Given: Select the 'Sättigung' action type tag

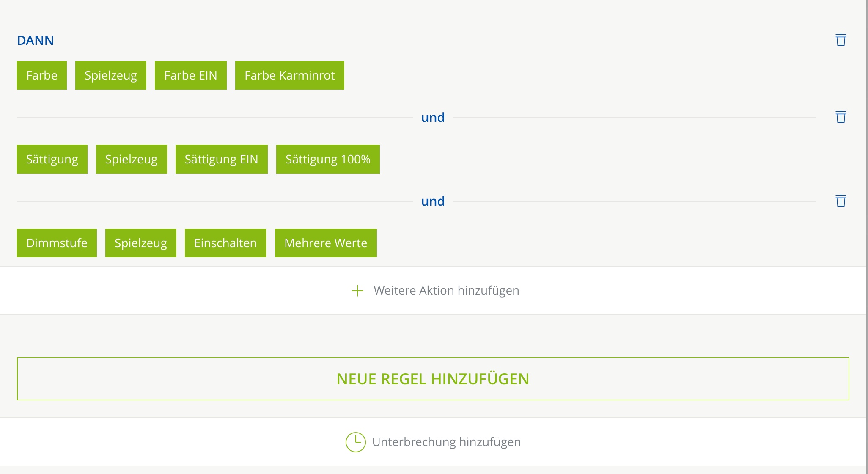Looking at the screenshot, I should tap(52, 159).
